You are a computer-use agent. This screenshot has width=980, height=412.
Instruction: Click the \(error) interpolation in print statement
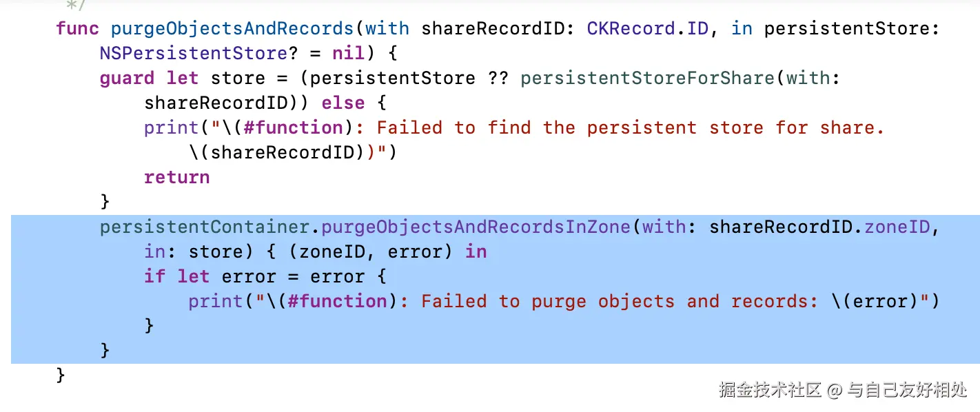point(886,301)
